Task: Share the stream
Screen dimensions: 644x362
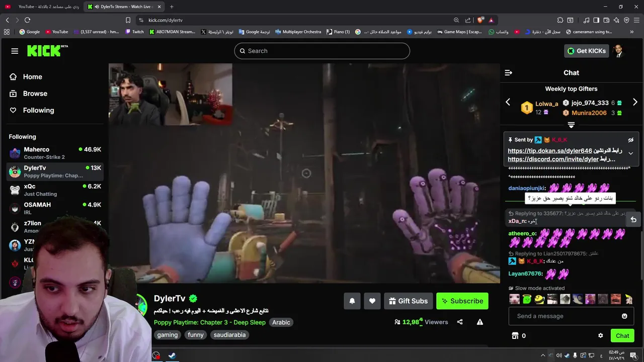Action: pos(460,322)
